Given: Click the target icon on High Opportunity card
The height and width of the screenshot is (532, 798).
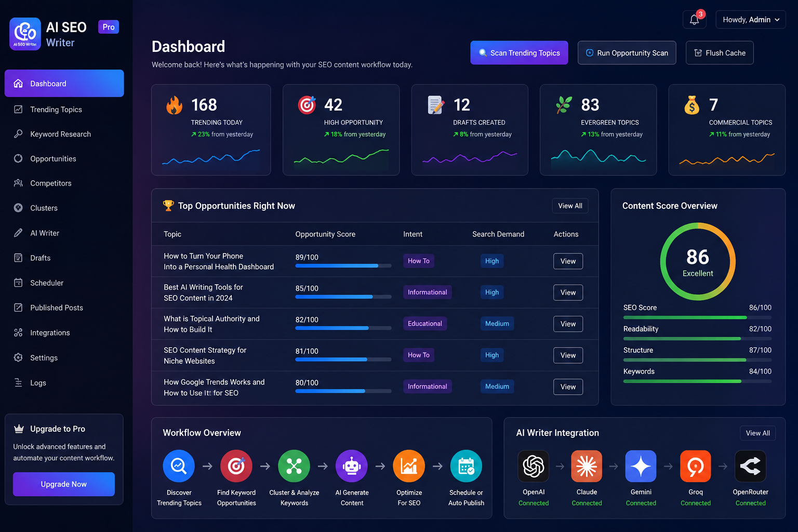Looking at the screenshot, I should coord(307,105).
